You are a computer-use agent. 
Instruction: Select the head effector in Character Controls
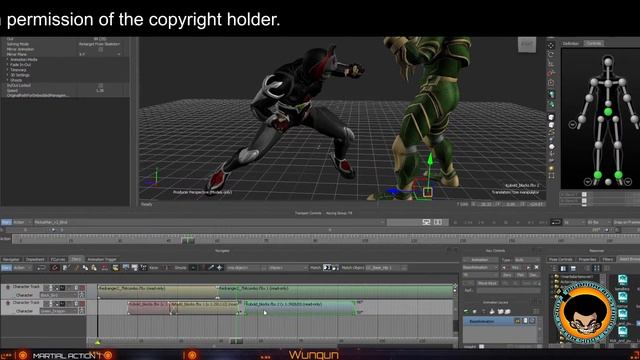(x=608, y=62)
